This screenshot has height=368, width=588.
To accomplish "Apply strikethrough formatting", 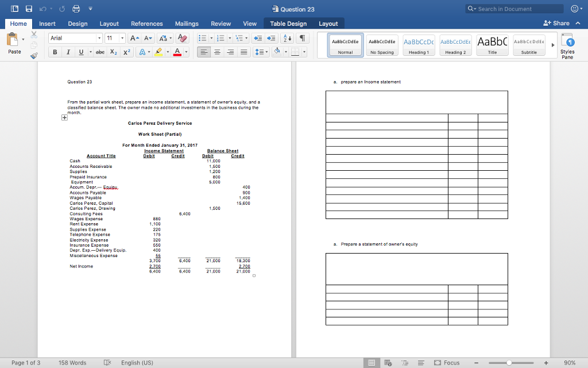I will click(100, 51).
